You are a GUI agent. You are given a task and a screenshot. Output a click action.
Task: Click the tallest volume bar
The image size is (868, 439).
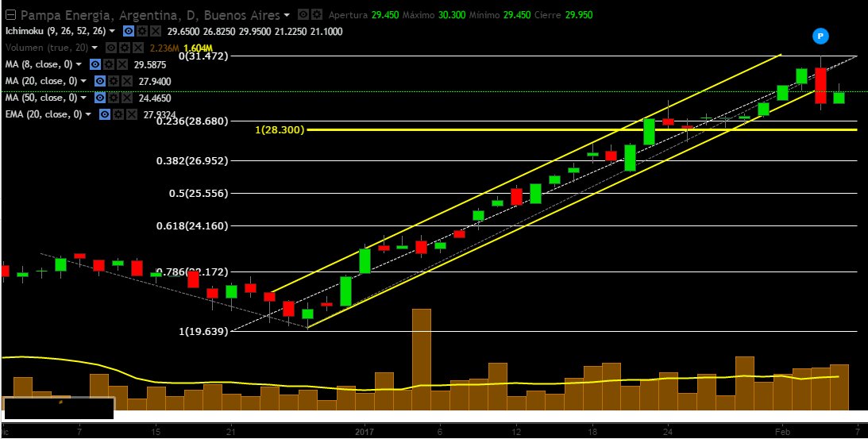pyautogui.click(x=421, y=360)
